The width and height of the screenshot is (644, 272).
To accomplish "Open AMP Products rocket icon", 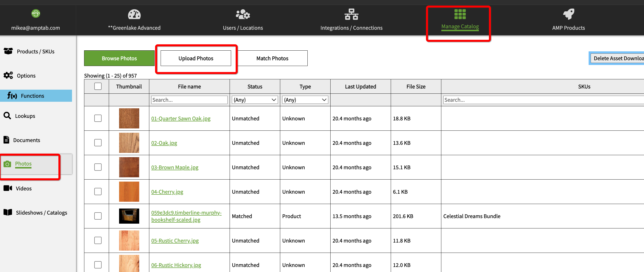I will 568,14.
